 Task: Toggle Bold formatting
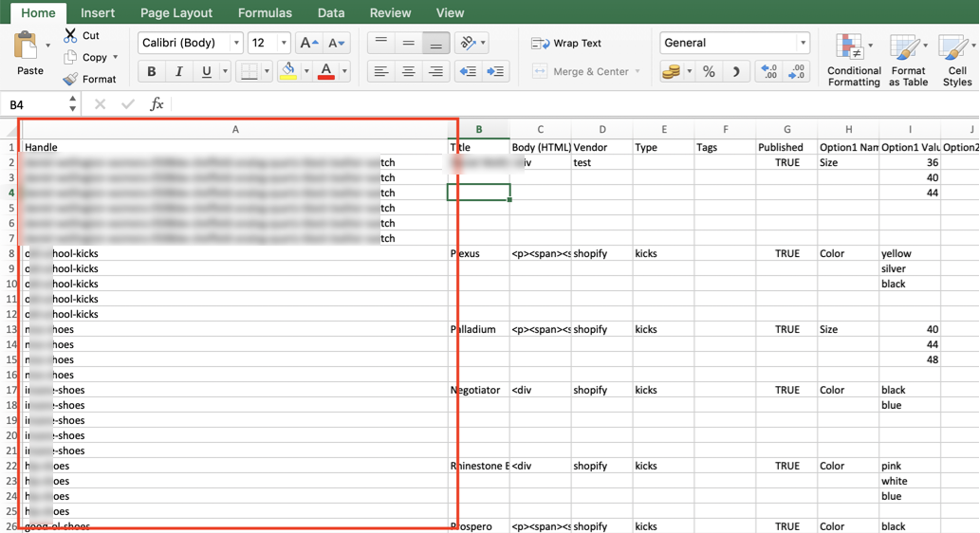point(151,71)
